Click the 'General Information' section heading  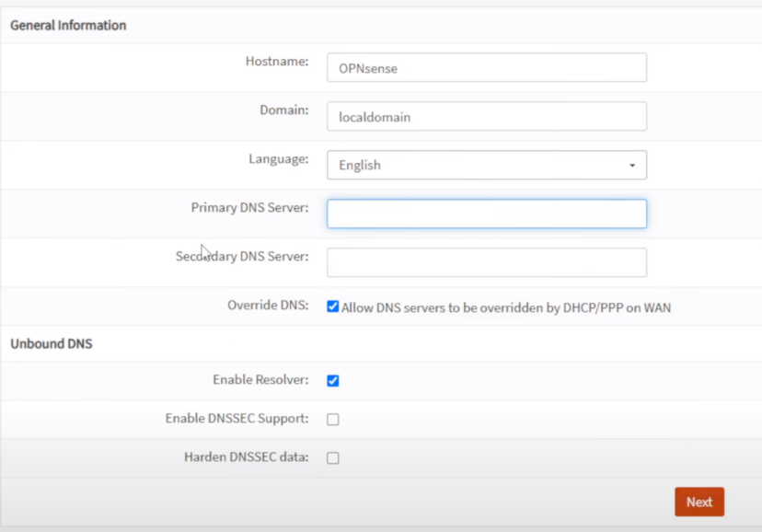(68, 25)
